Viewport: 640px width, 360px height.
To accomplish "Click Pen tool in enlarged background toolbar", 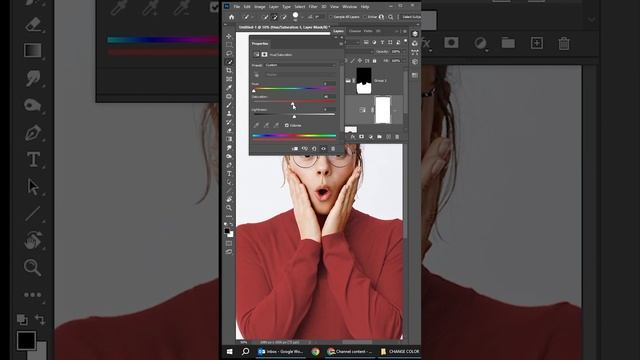I will 33,133.
